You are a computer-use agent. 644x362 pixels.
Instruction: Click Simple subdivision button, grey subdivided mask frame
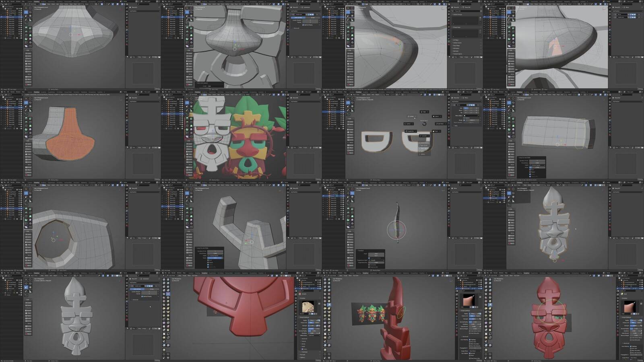pos(152,289)
